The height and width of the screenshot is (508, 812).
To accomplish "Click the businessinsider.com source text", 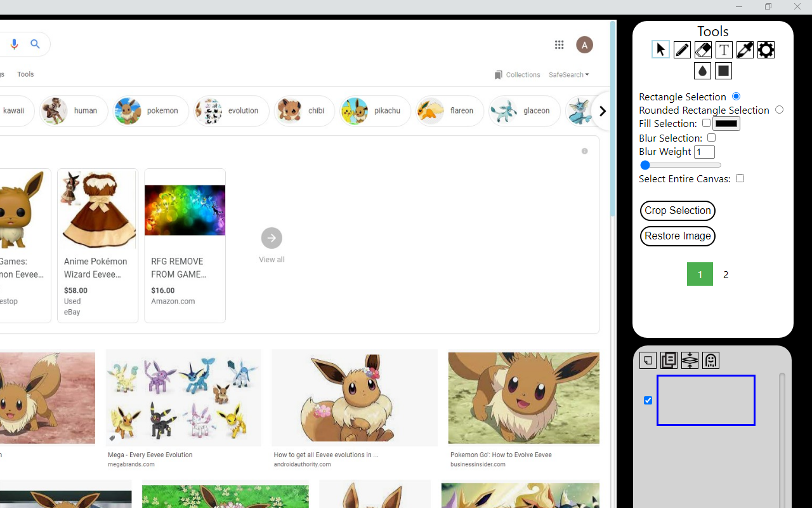I will pos(478,464).
